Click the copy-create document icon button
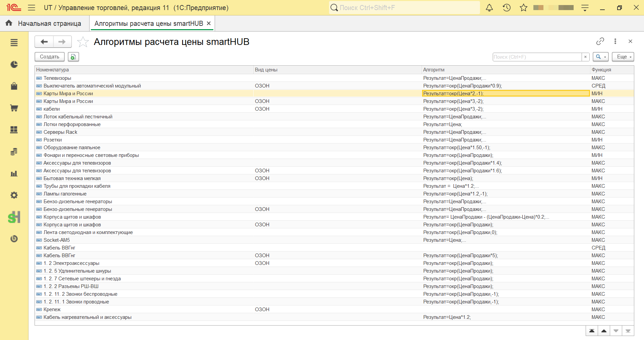 pos(73,57)
